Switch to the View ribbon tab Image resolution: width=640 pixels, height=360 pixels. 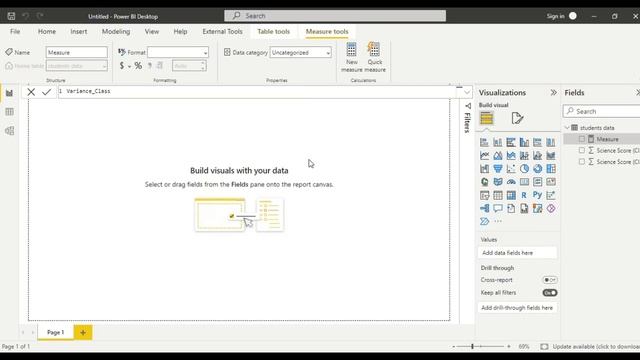tap(151, 31)
